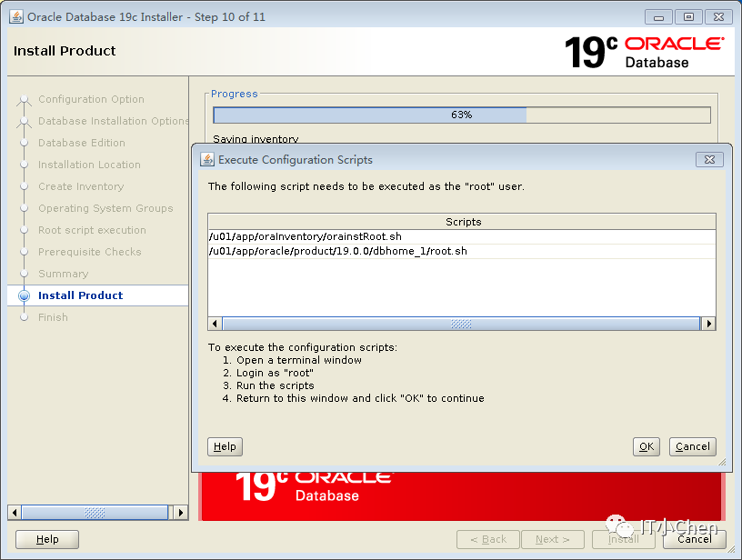Click the 63% installation progress bar

(x=461, y=115)
